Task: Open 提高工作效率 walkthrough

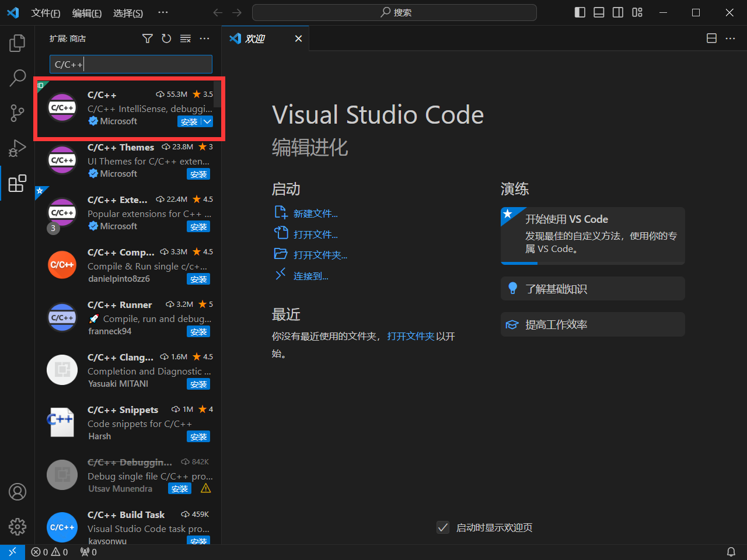Action: [593, 324]
